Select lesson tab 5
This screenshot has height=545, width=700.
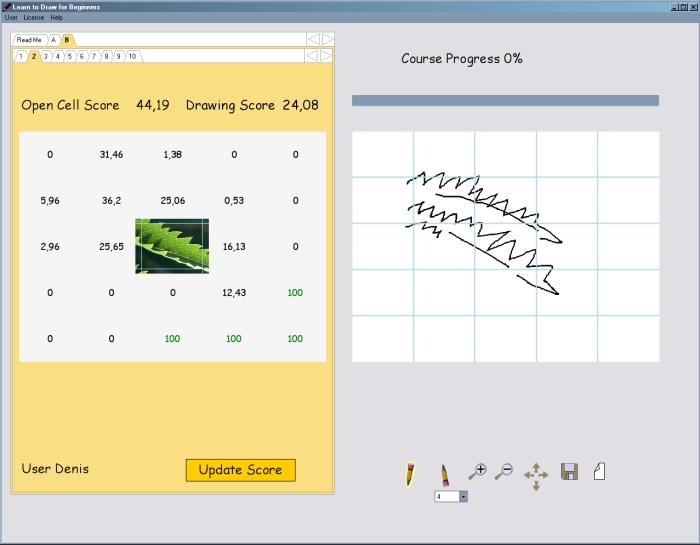pyautogui.click(x=70, y=57)
